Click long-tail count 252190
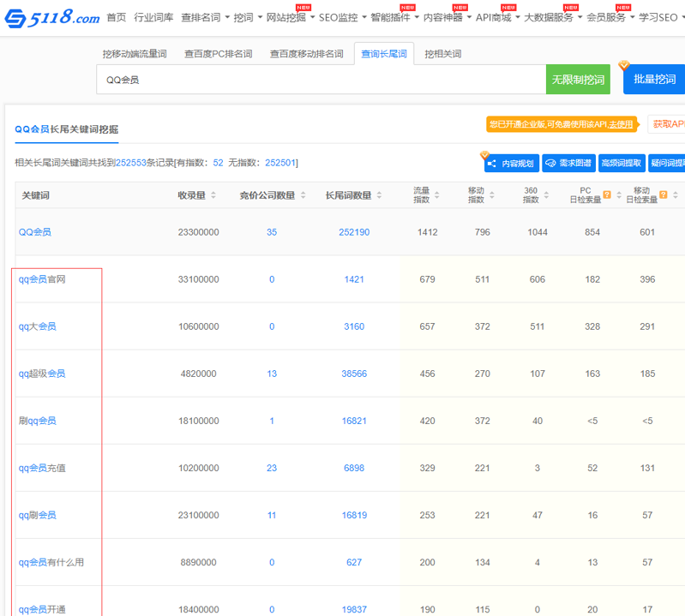The width and height of the screenshot is (685, 616). pos(354,232)
